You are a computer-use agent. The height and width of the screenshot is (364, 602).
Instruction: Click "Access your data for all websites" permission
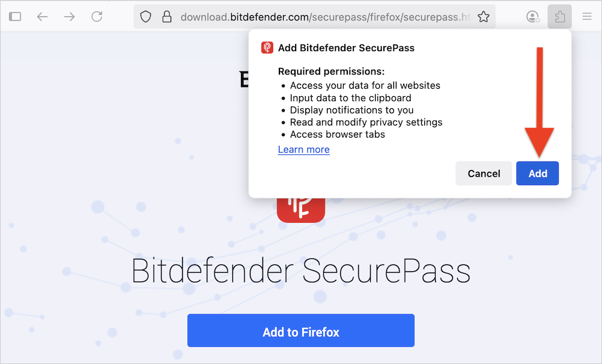click(x=365, y=85)
